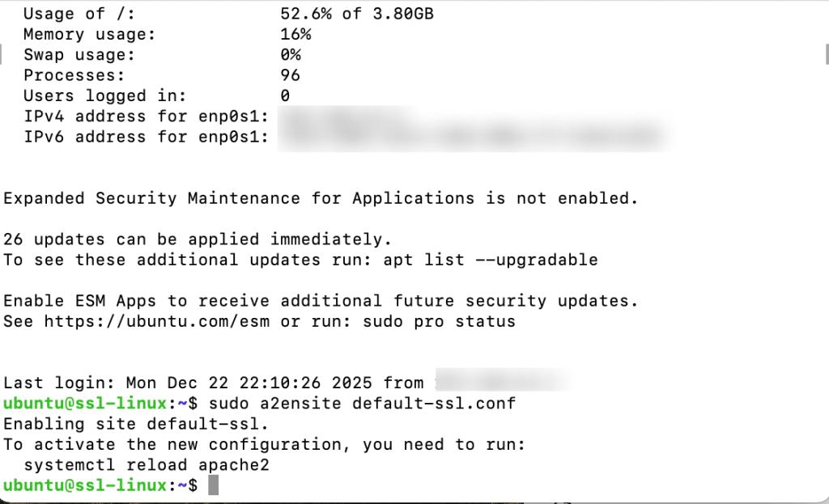This screenshot has height=504, width=829.
Task: Click the 'Swap usage' 0% value
Action: 291,55
